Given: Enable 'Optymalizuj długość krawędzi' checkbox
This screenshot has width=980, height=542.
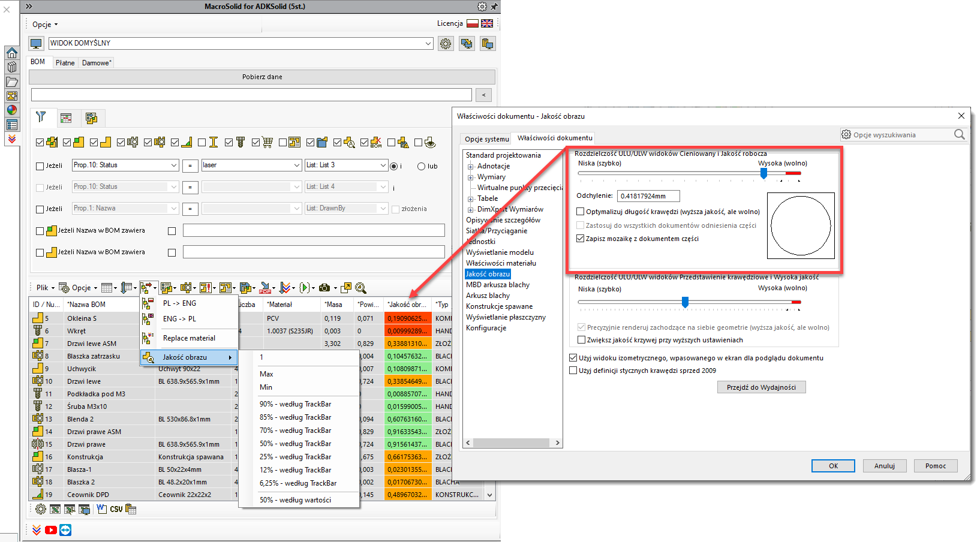Looking at the screenshot, I should pos(580,212).
